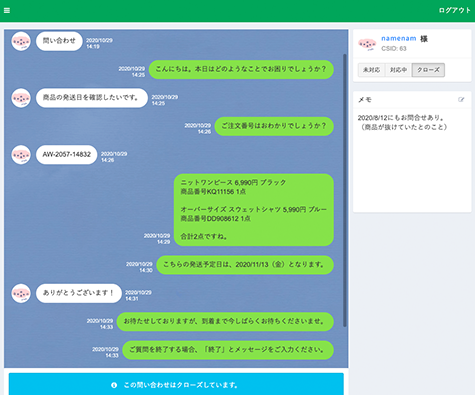Viewport: 475px width, 395px height.
Task: Click the chat vertical scrollbar
Action: (345, 190)
